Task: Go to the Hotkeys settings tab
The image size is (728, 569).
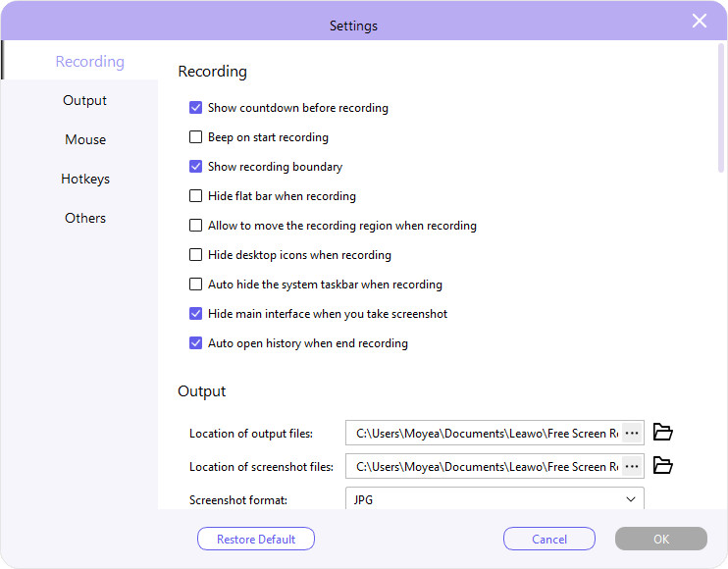Action: 85,179
